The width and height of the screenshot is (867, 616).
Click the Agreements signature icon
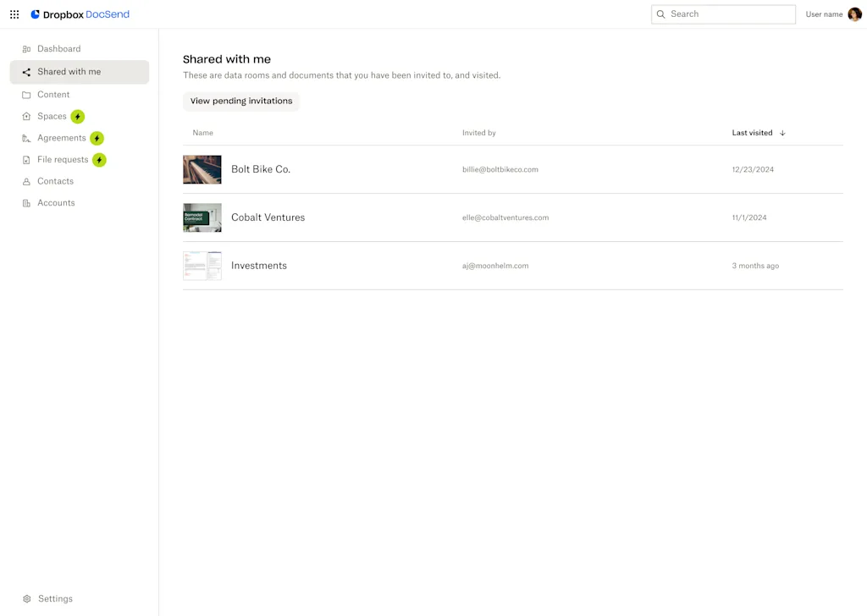[27, 138]
